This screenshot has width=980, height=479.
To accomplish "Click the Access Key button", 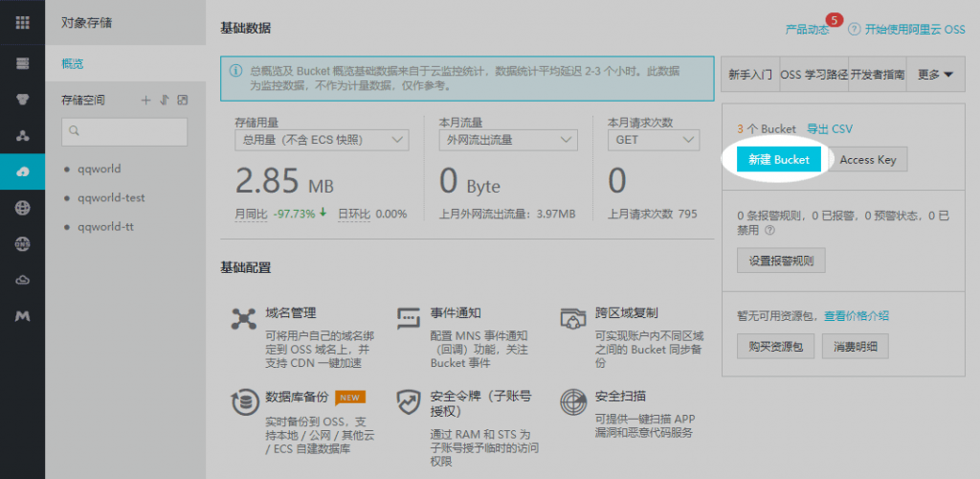I will click(x=868, y=160).
